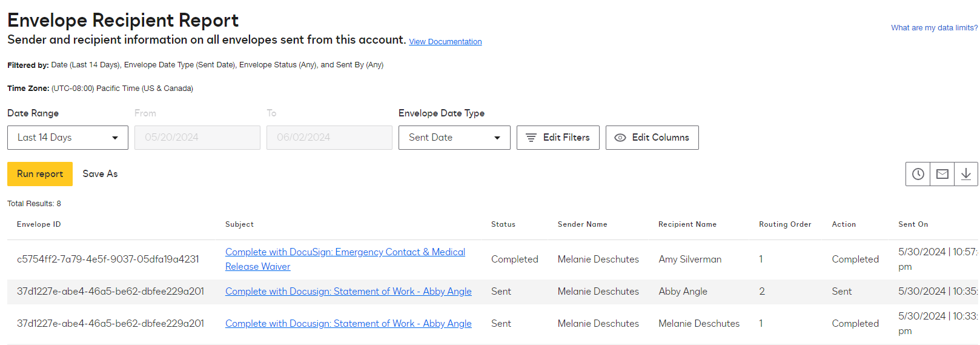
Task: Click the Run report button
Action: [x=40, y=174]
